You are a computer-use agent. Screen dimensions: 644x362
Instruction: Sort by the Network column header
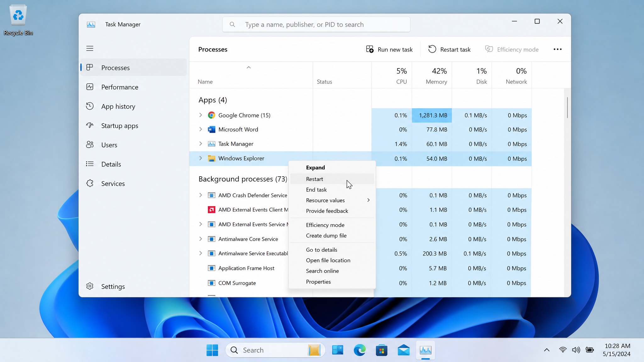tap(512, 75)
